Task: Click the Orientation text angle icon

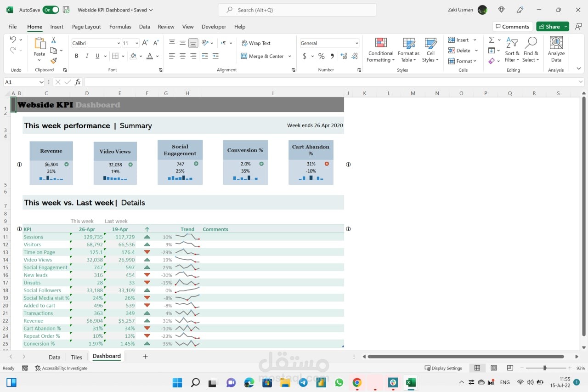Action: [x=205, y=43]
